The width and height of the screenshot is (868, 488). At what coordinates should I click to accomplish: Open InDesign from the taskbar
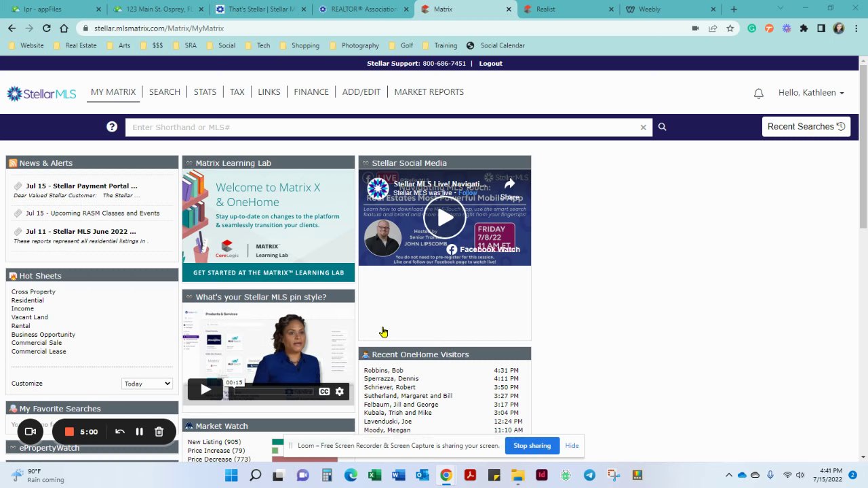tap(541, 475)
